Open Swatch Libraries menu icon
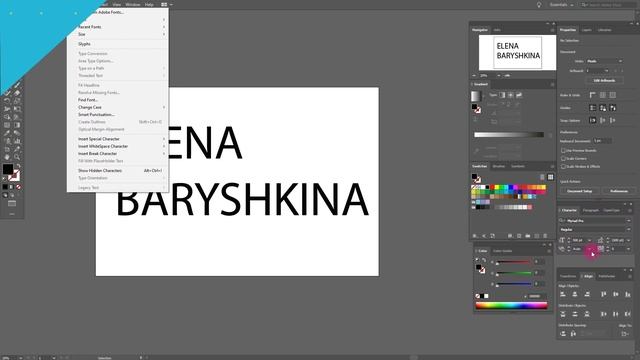640x360 pixels. coord(475,236)
